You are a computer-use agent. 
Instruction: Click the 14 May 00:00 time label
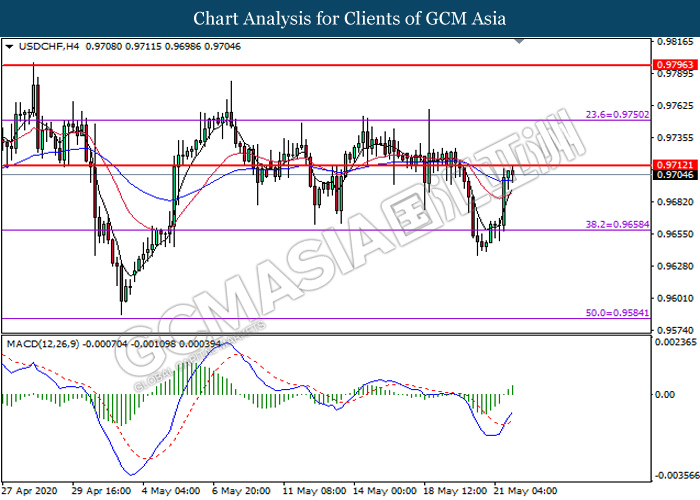(385, 491)
